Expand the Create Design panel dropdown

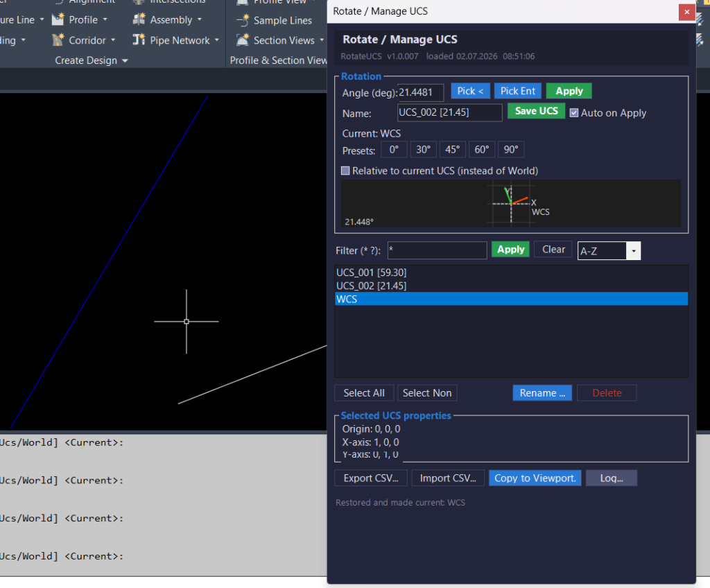point(125,61)
